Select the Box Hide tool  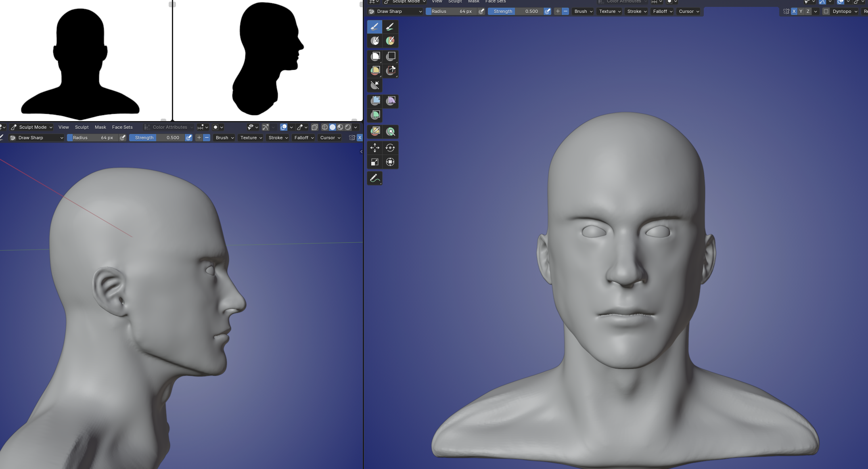(x=391, y=56)
